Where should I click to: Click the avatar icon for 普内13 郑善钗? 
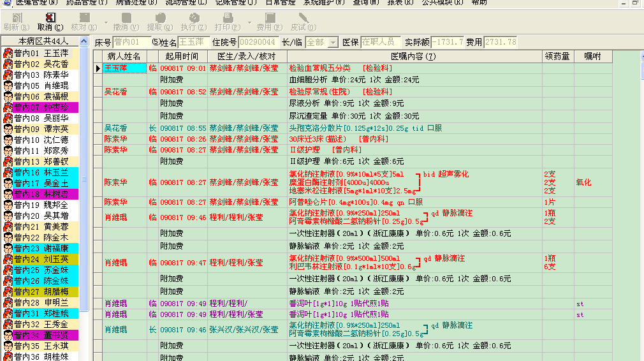point(8,162)
